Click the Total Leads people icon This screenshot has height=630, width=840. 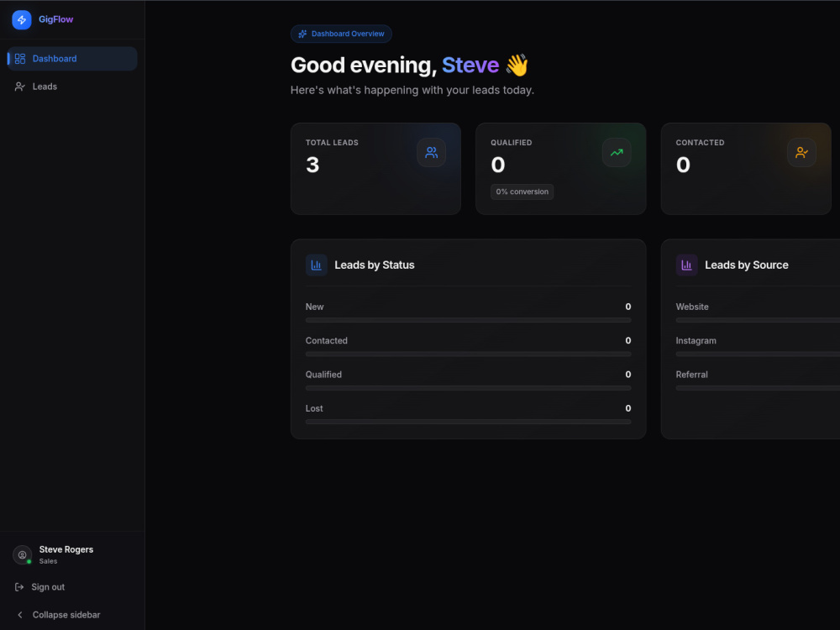click(431, 153)
